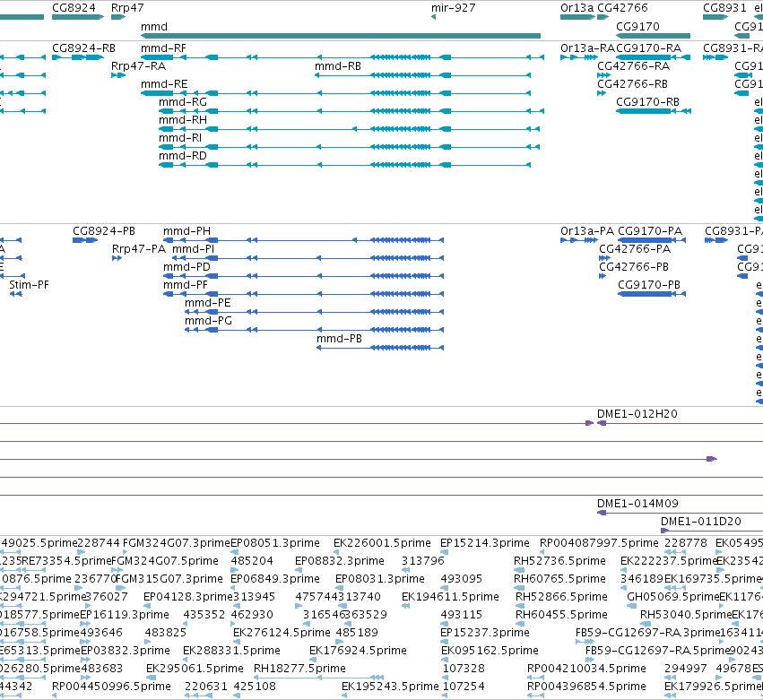The height and width of the screenshot is (700, 763).
Task: Open the CG9170-PA protein label
Action: tap(650, 231)
